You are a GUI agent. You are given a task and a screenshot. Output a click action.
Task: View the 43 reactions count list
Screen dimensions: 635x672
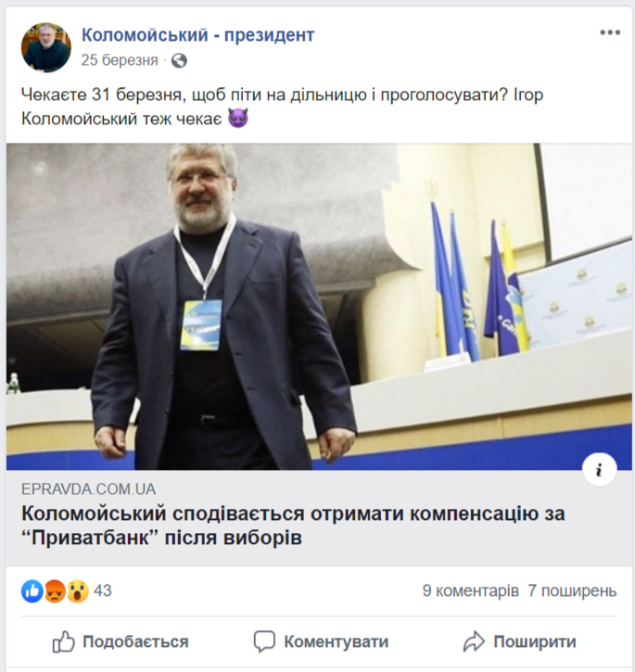[103, 591]
